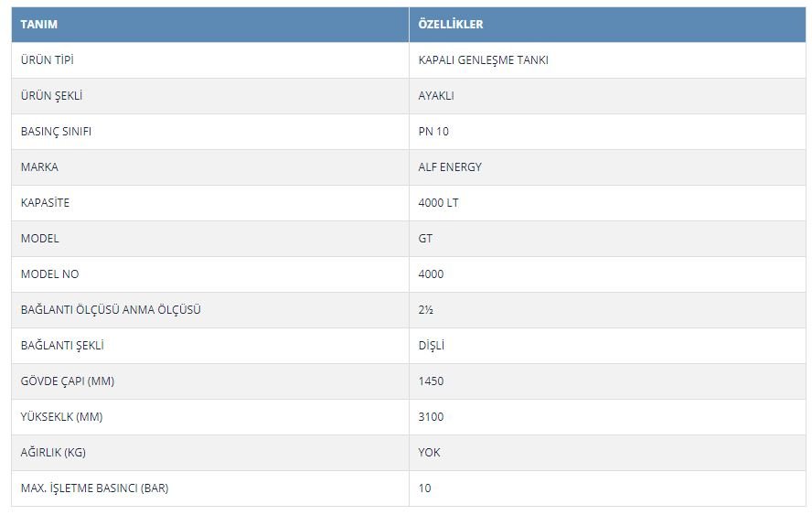Click the 3100 height value

point(431,417)
